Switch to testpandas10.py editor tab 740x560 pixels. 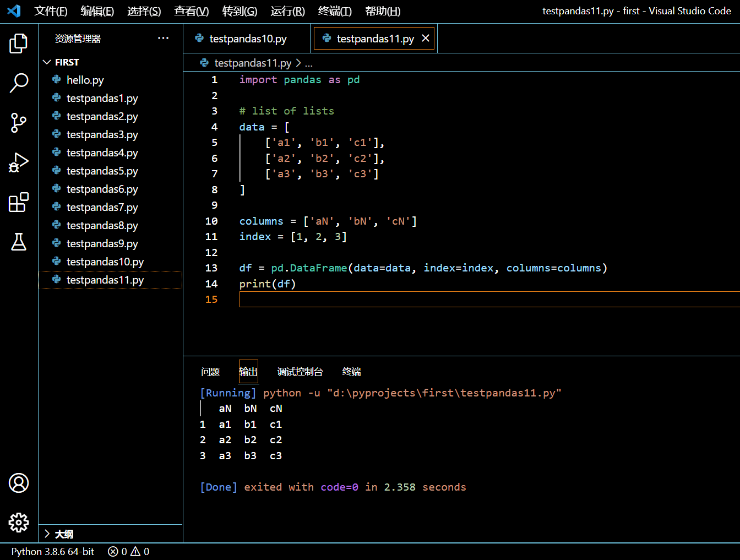(x=247, y=38)
